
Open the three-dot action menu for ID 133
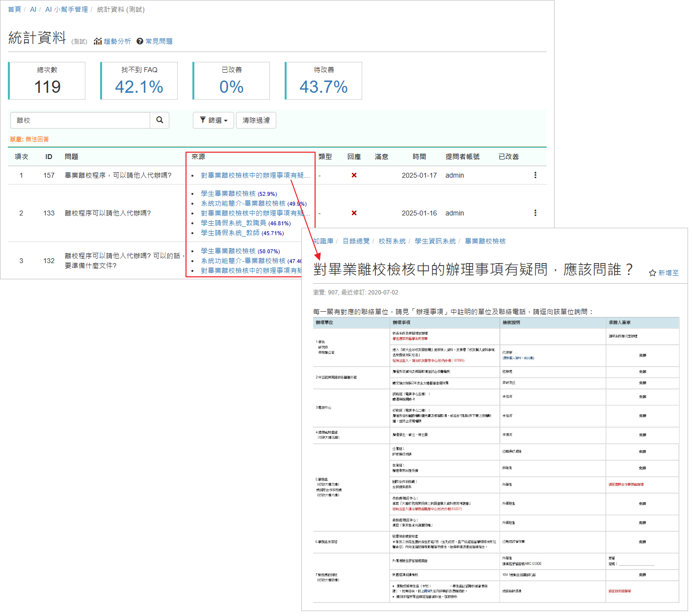[535, 213]
